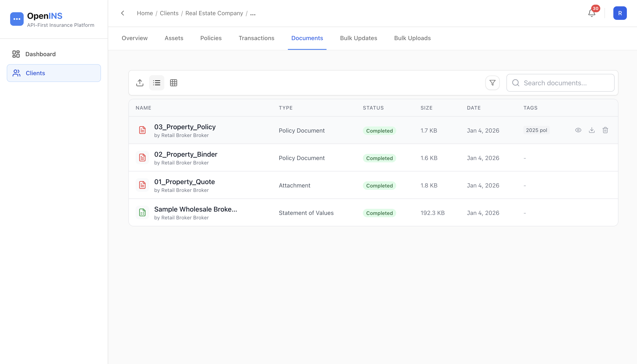This screenshot has height=364, width=637.
Task: Click the OpenINS logo icon
Action: coord(17,19)
